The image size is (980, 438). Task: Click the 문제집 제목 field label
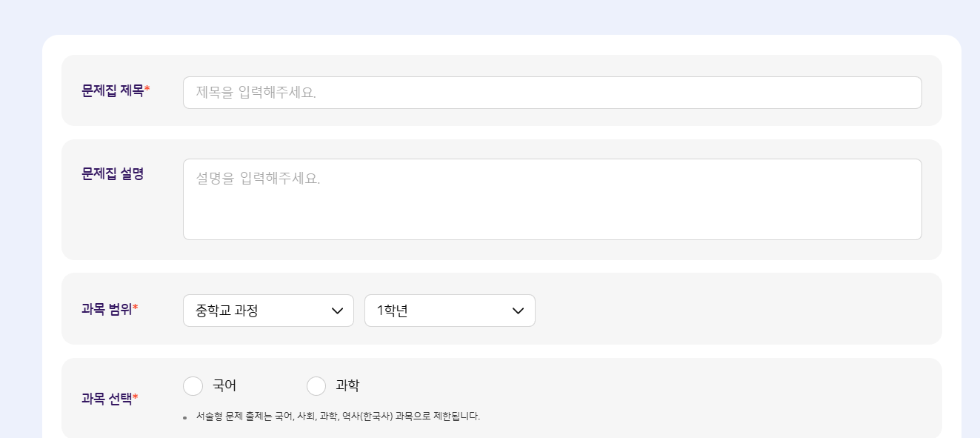point(113,91)
